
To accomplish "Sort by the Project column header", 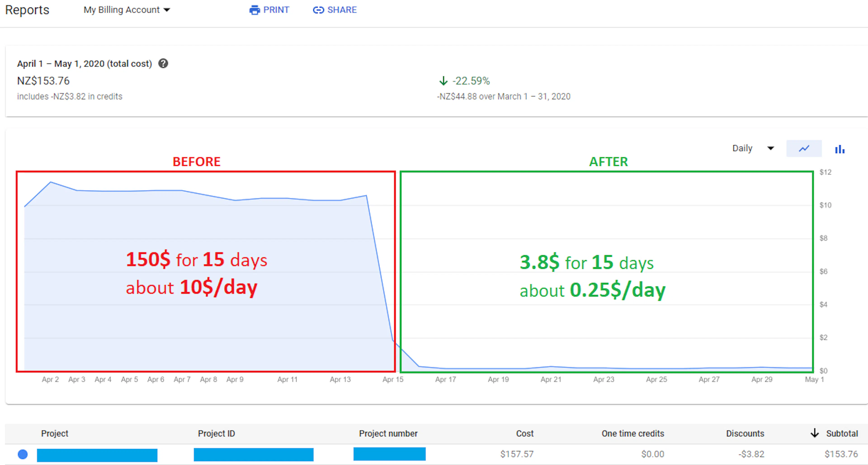I will (x=54, y=433).
